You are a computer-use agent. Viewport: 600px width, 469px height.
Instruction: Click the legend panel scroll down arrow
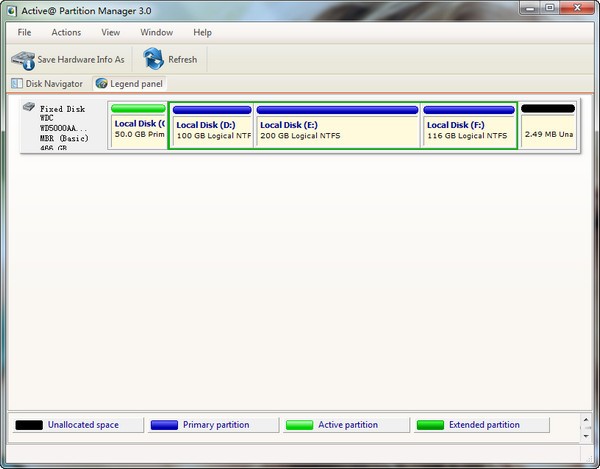(x=586, y=436)
